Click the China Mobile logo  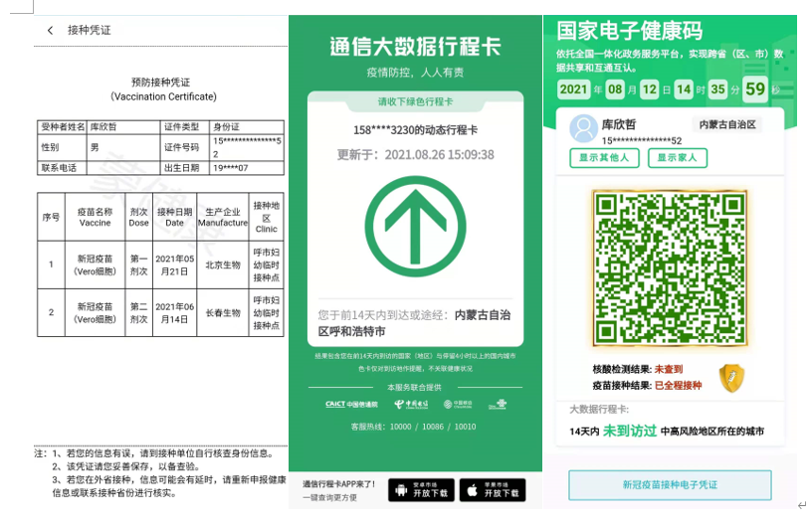click(x=458, y=405)
